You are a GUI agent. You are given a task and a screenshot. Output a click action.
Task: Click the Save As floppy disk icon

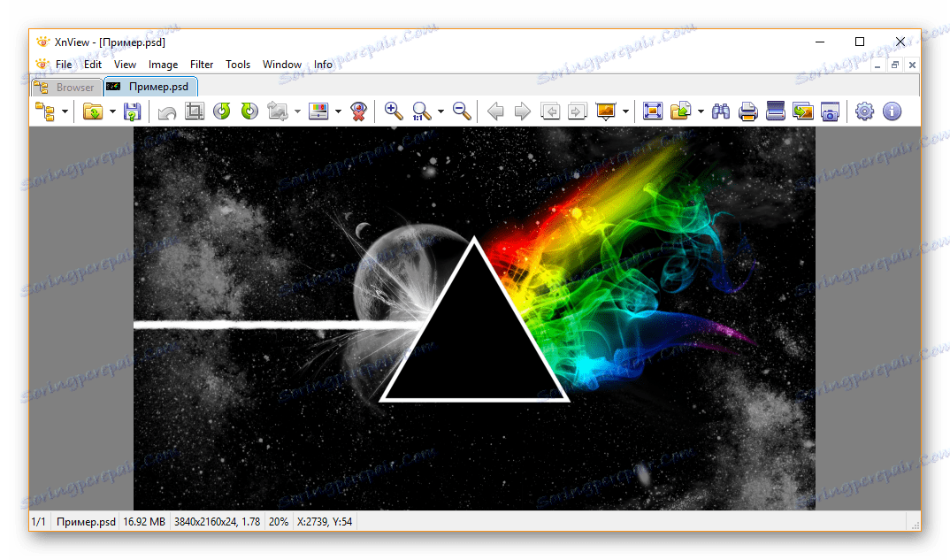(132, 111)
